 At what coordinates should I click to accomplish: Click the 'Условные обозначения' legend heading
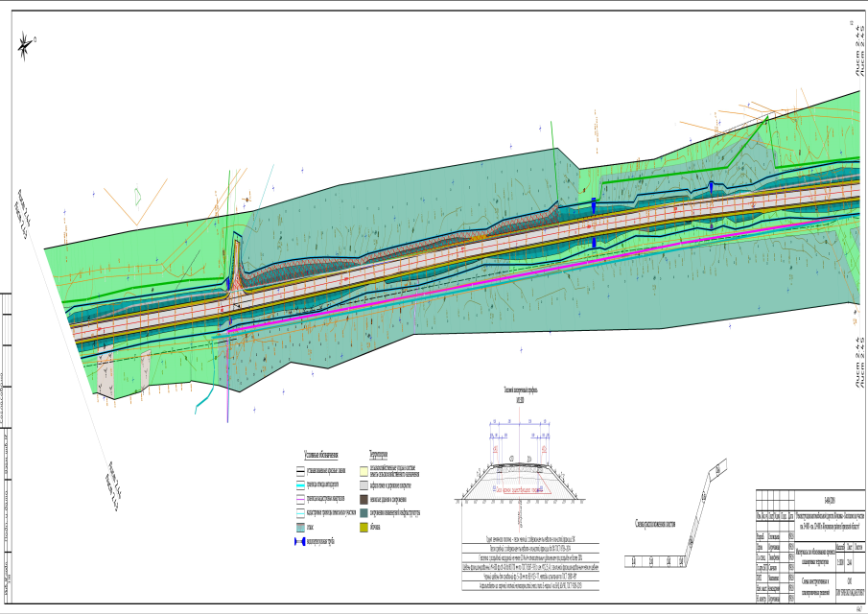319,454
